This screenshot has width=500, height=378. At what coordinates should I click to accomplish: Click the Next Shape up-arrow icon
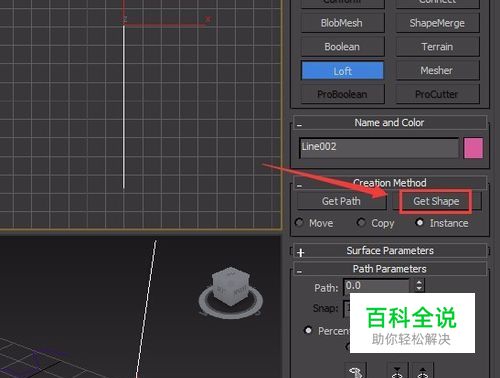423,370
